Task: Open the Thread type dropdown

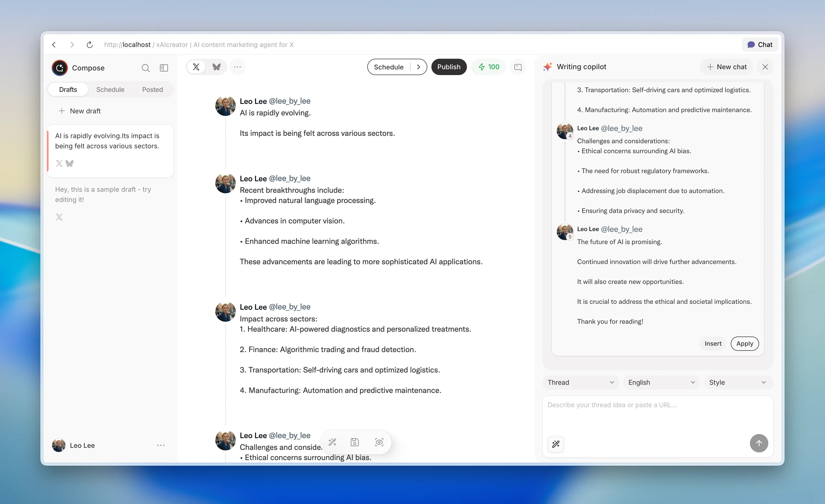Action: pos(580,382)
